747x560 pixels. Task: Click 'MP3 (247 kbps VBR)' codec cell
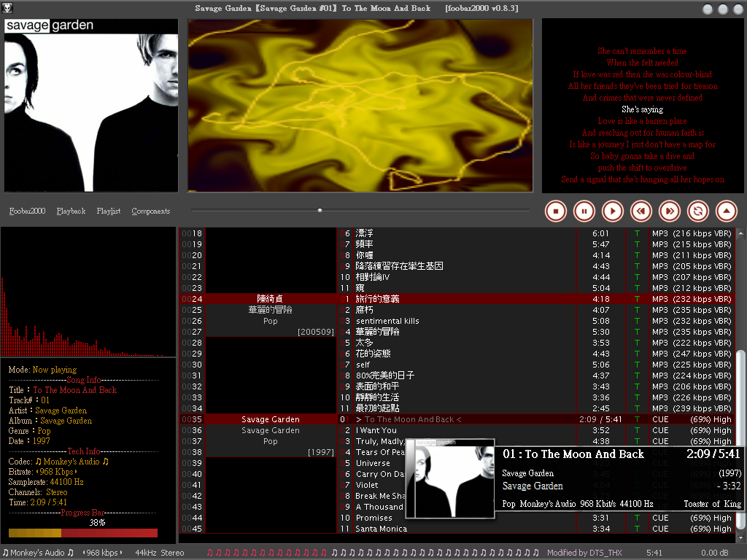(692, 354)
